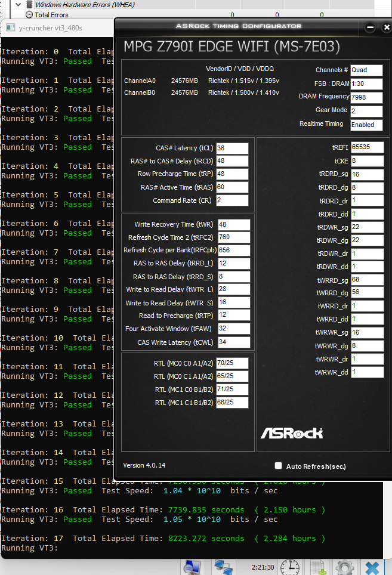Screen dimensions: 392x575
Task: Click the Iteration: 16 elapsed time line
Action: point(163,510)
